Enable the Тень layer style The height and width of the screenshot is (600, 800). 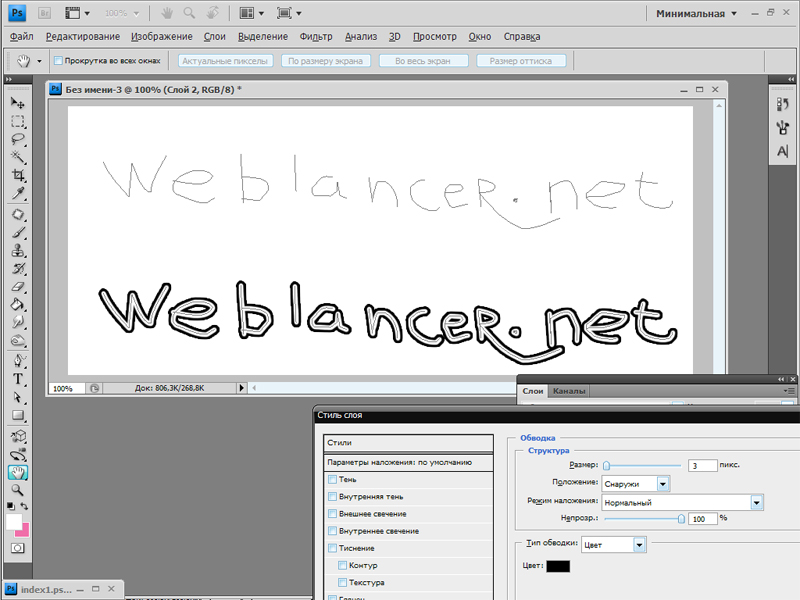pos(333,480)
